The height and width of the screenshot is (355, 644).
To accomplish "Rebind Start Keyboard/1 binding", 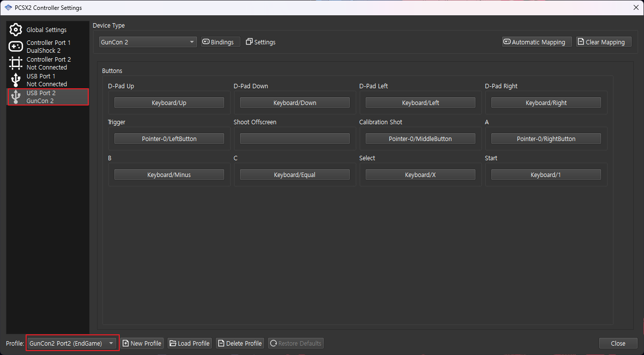I will [x=546, y=175].
